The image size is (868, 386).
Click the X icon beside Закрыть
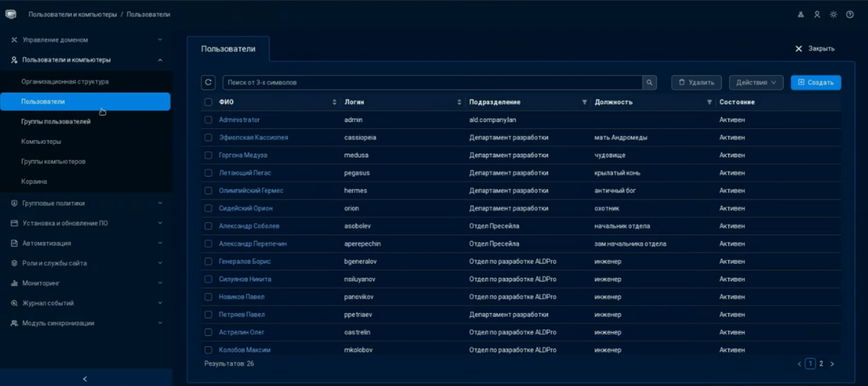coord(799,49)
